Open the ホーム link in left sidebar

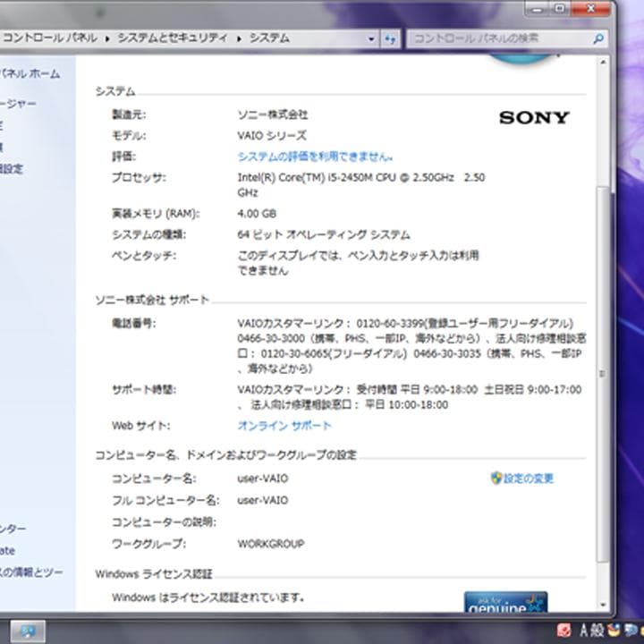point(30,74)
